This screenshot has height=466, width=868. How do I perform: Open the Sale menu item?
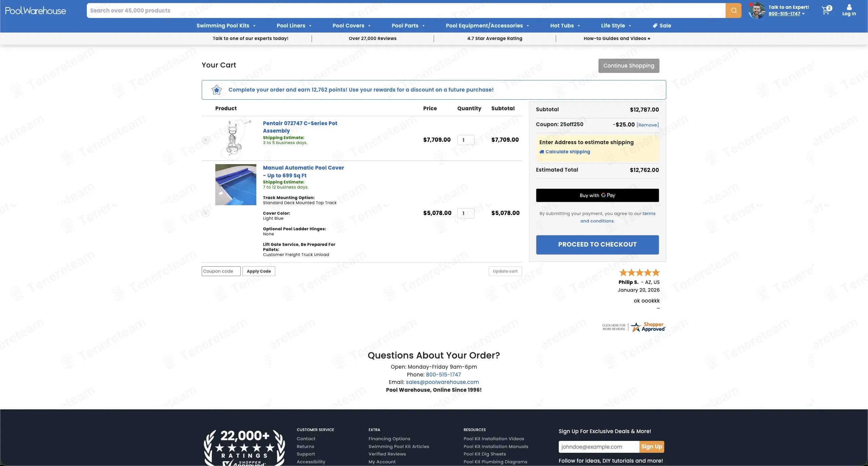662,26
